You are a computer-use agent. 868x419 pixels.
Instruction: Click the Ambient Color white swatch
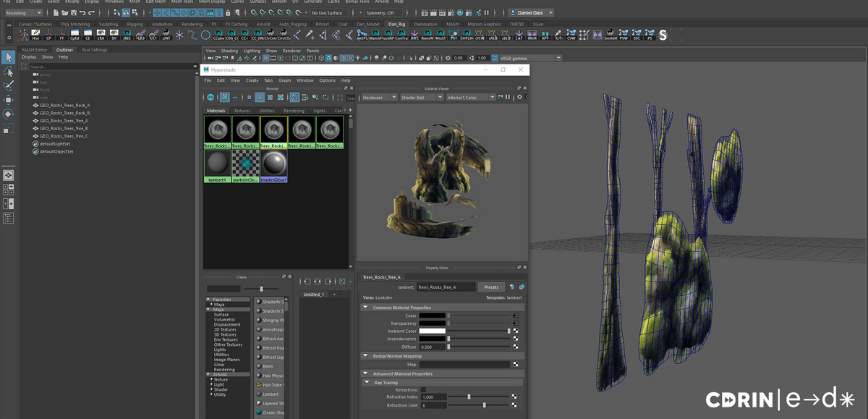(x=433, y=331)
